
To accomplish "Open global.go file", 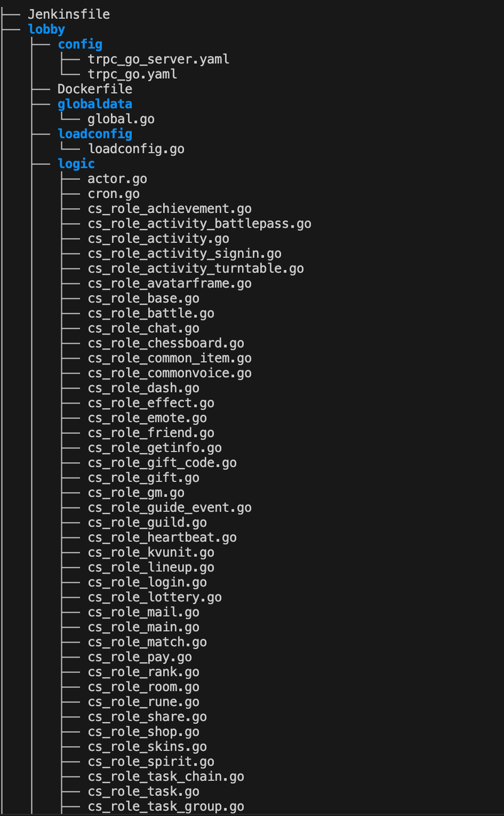I will [x=121, y=119].
